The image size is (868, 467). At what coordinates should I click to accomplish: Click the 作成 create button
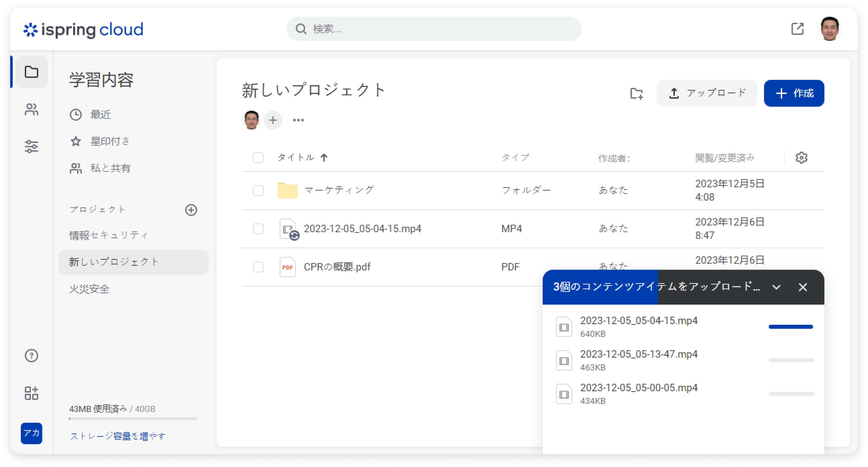point(794,93)
